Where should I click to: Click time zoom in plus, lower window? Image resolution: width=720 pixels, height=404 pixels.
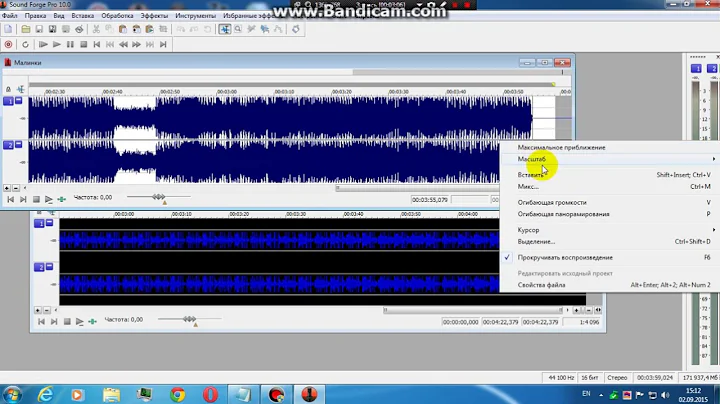pyautogui.click(x=576, y=310)
